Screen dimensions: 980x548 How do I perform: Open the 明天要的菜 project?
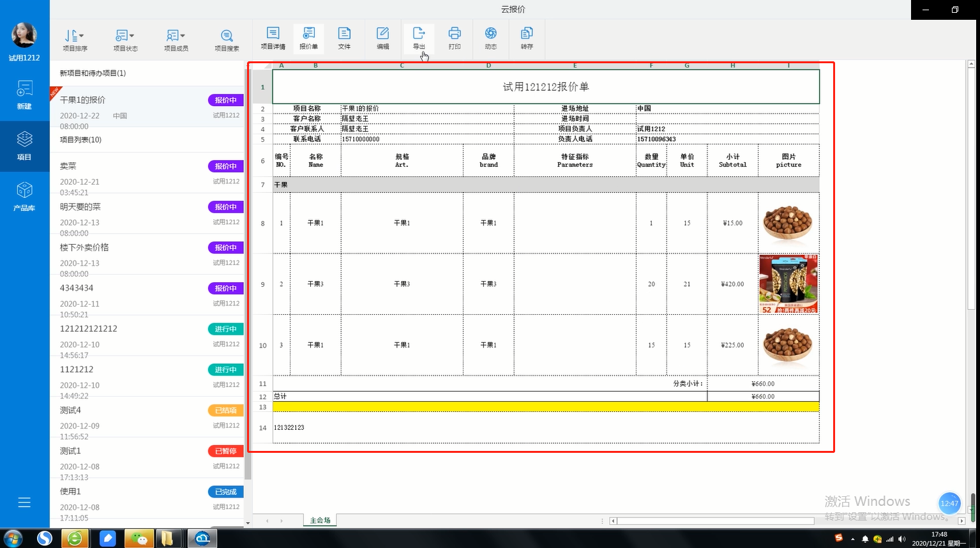click(x=147, y=214)
